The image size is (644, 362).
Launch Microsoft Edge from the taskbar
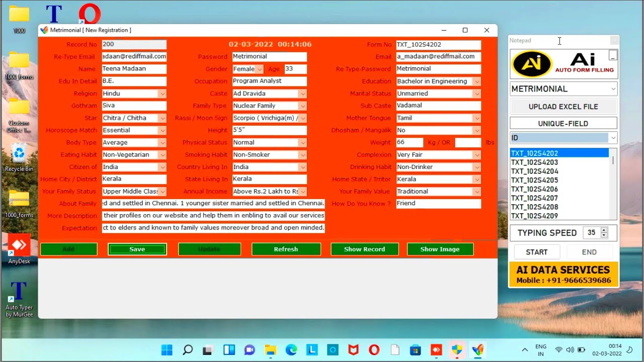pyautogui.click(x=291, y=349)
